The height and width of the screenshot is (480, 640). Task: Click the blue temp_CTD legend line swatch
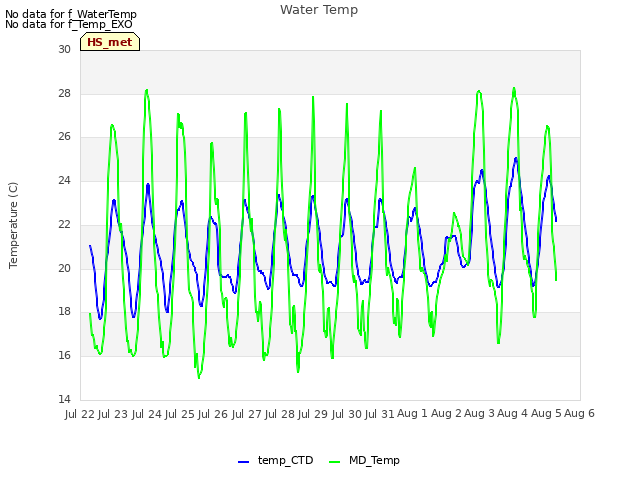pyautogui.click(x=243, y=462)
